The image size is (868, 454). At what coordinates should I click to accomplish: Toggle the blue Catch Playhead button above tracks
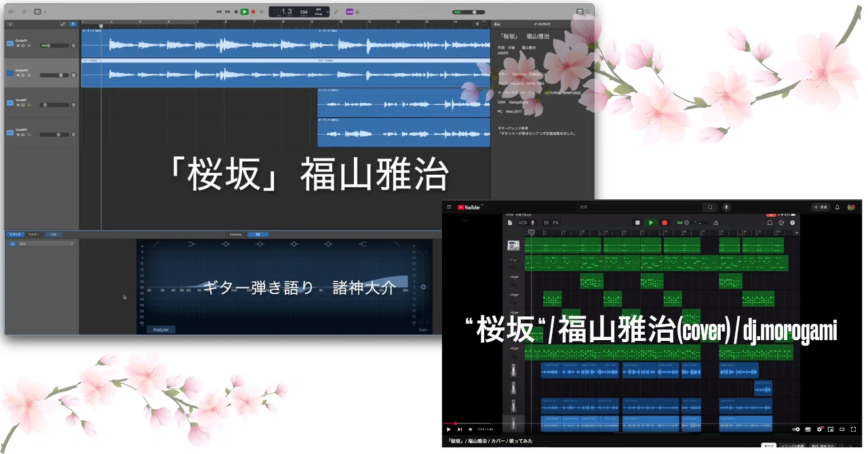pyautogui.click(x=73, y=24)
